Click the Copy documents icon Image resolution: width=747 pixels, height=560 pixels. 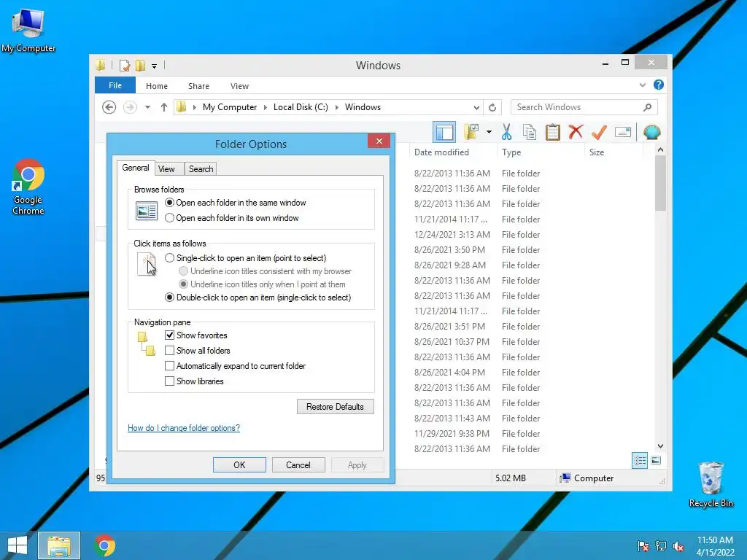point(530,132)
